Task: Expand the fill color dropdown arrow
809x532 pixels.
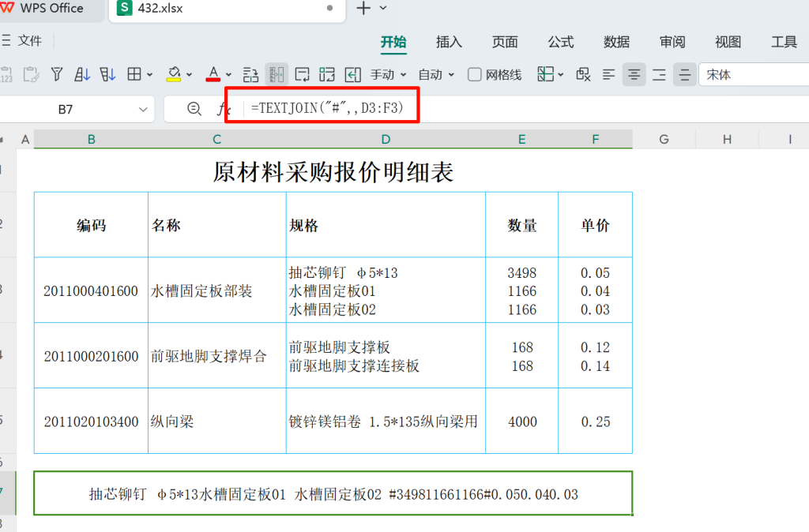Action: (190, 75)
